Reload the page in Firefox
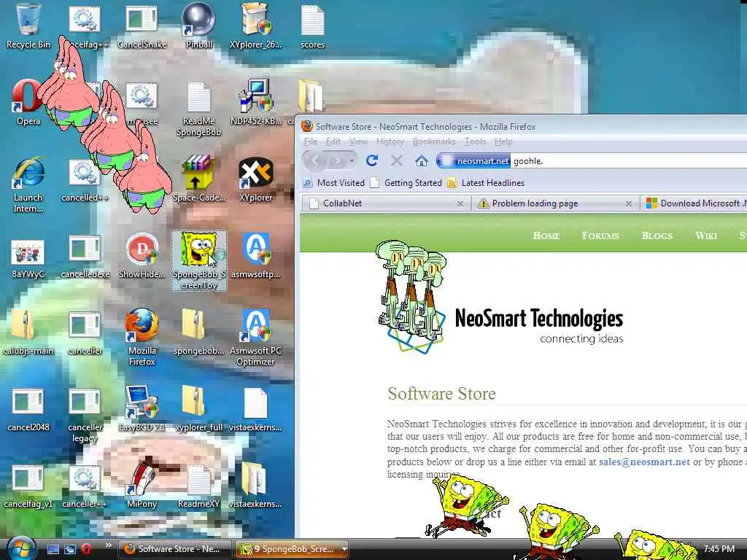The image size is (747, 560). point(372,161)
